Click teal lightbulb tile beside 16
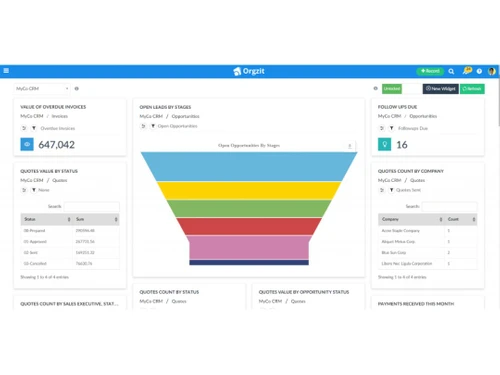Viewport: 500px width, 375px height. click(x=385, y=144)
